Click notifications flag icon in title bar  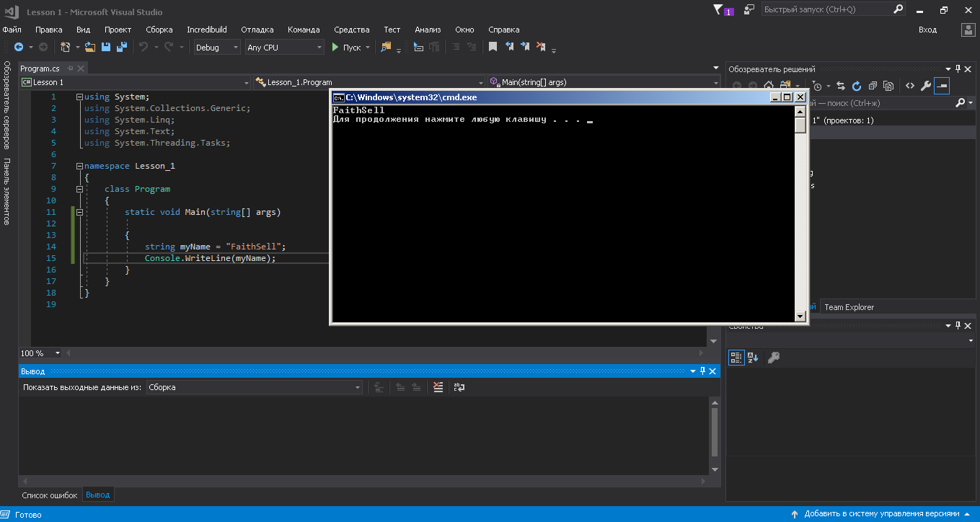(x=718, y=10)
